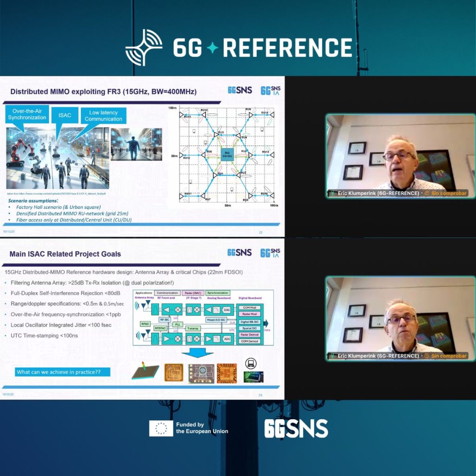
Task: Click the 3D antenna array image
Action: coord(145,372)
